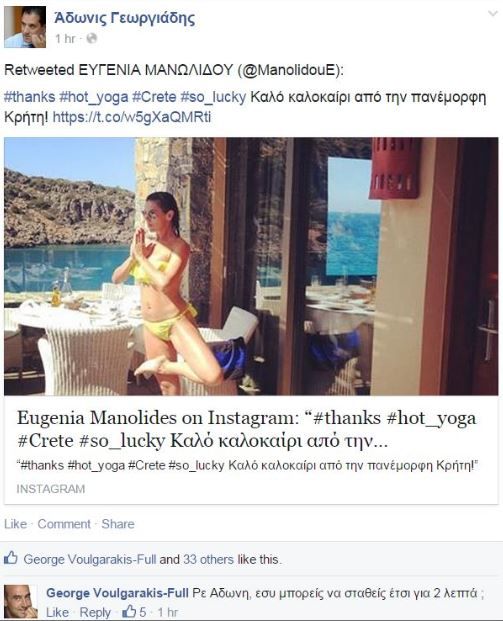Click the INSTAGRAM source label

pyautogui.click(x=51, y=489)
